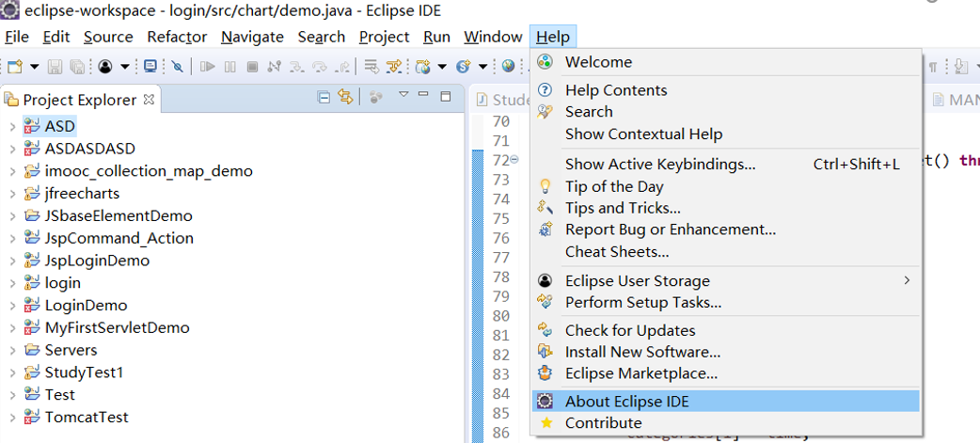Minimize the Project Explorer view
Screen dimensions: 980x443
click(423, 94)
